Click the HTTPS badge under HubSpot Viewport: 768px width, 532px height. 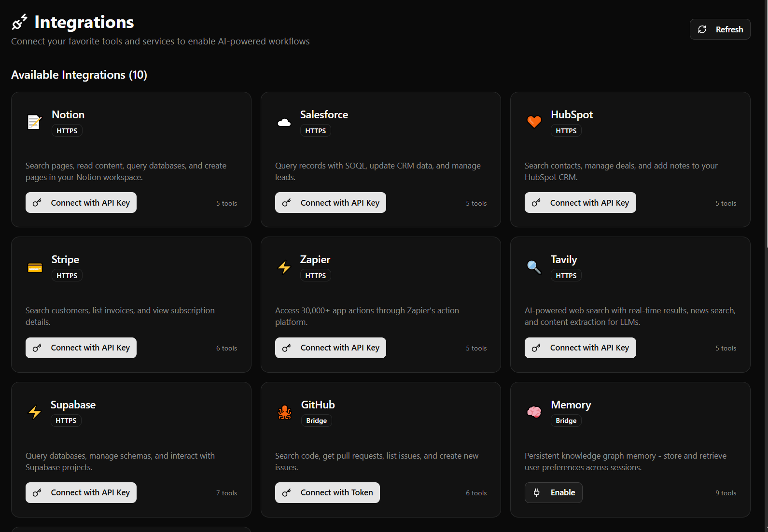pos(566,131)
